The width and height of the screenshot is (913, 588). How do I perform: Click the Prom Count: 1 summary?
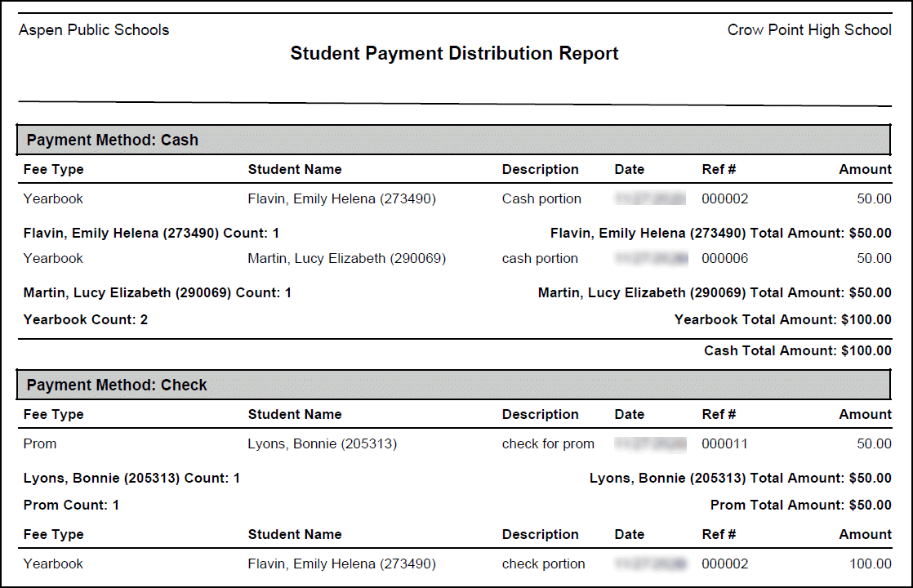coord(71,505)
